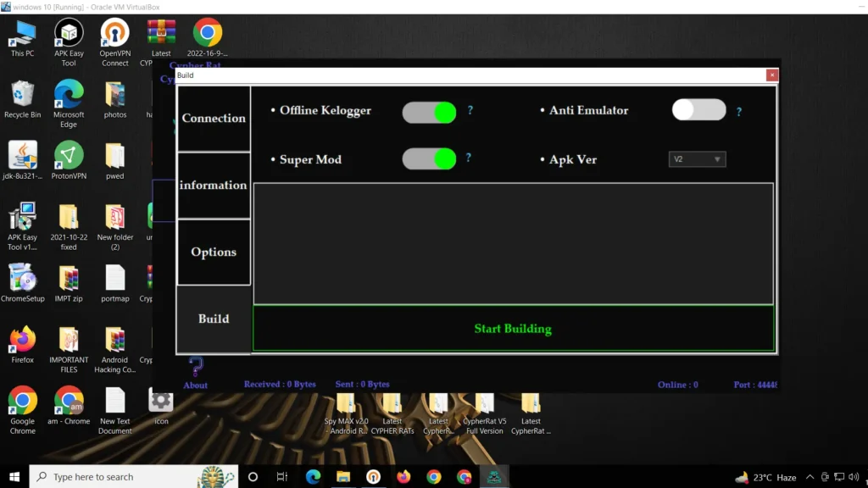The height and width of the screenshot is (488, 868).
Task: Click the Start Building button
Action: pos(513,329)
